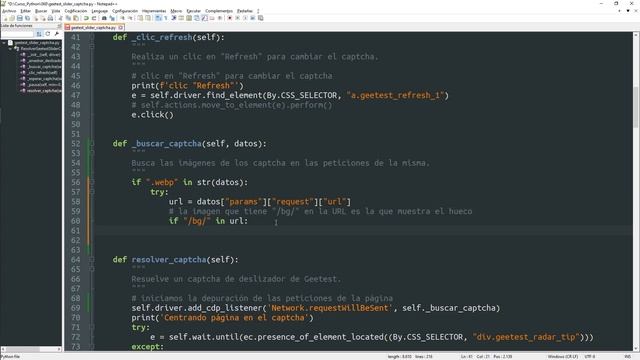Collapse fold marker at line 64 resolver_captcha
The height and width of the screenshot is (360, 640).
92,260
